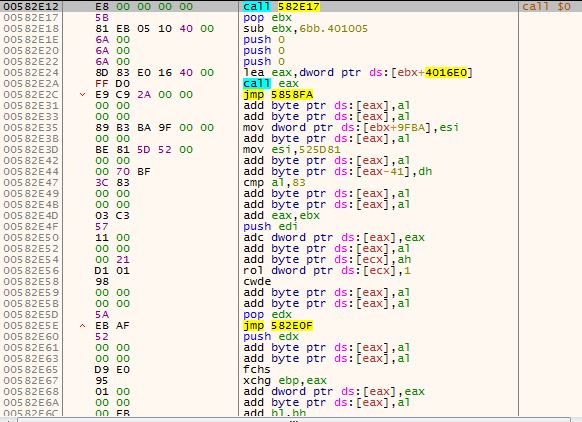Image resolution: width=582 pixels, height=422 pixels.
Task: Click 'adc dword ptr ds:[eax],eax' line
Action: (x=334, y=238)
